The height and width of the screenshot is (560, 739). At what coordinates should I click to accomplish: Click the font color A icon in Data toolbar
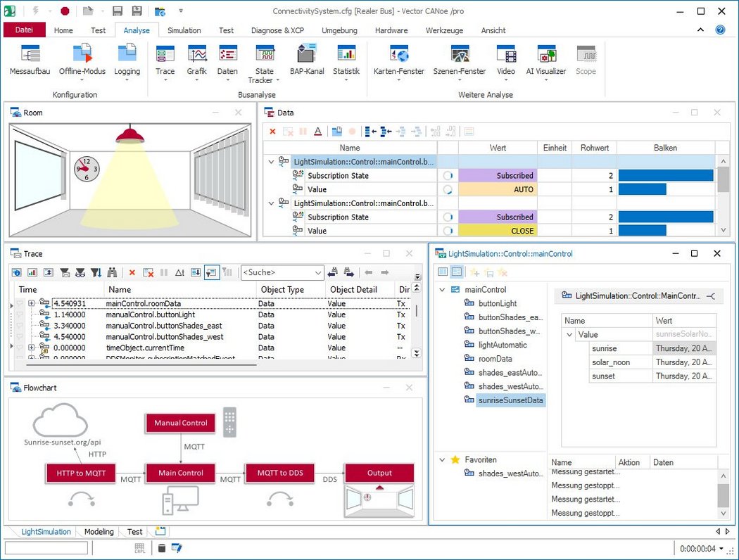pyautogui.click(x=318, y=132)
